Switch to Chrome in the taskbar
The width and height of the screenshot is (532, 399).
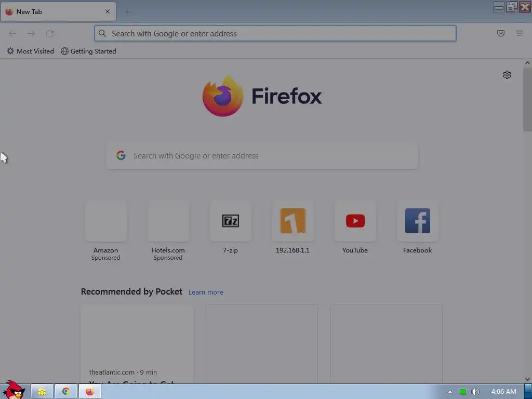(66, 392)
